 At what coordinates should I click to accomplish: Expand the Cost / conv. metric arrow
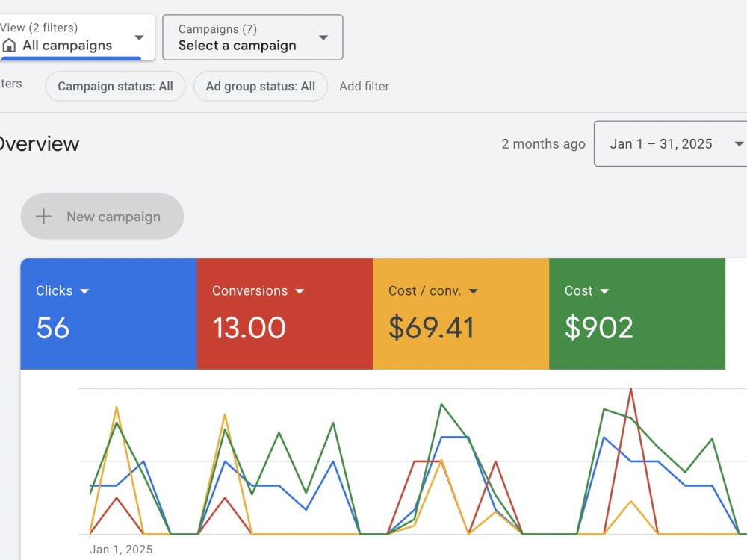click(473, 291)
